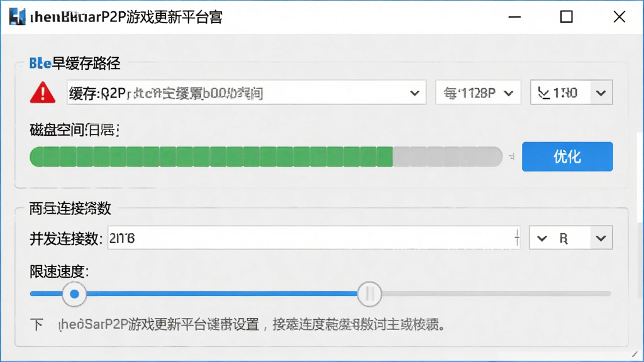Click the blue-dot speed slider handle
644x362 pixels.
tap(74, 294)
